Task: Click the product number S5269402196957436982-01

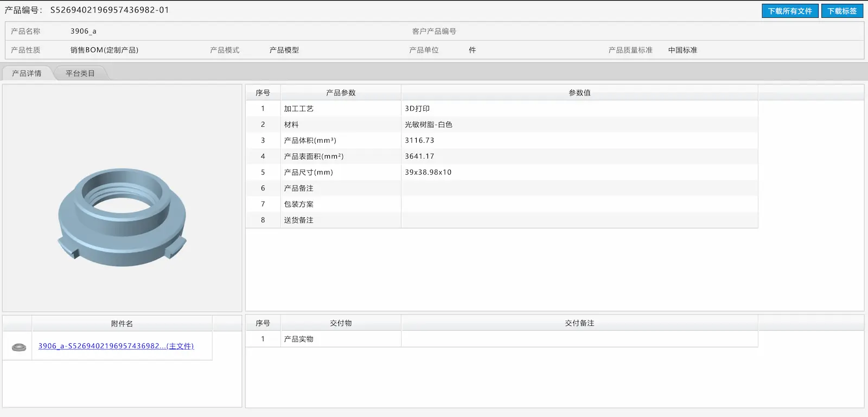Action: pos(110,10)
